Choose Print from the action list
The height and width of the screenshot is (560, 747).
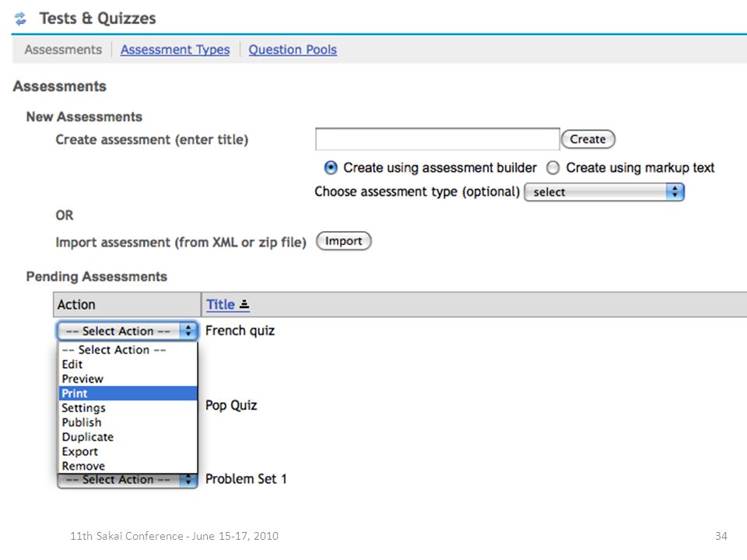[x=128, y=394]
